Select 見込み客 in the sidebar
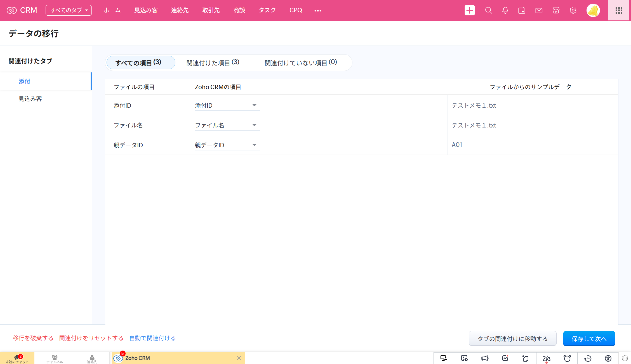 click(x=30, y=99)
